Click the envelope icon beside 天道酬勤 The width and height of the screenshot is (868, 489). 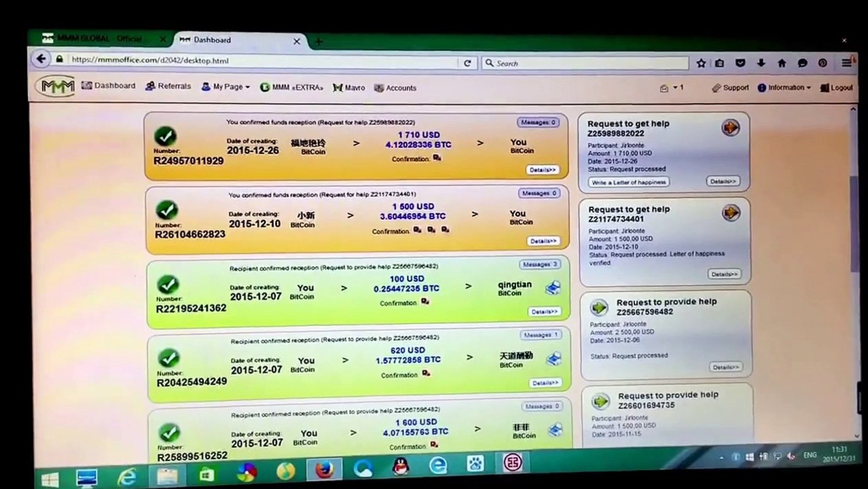554,359
